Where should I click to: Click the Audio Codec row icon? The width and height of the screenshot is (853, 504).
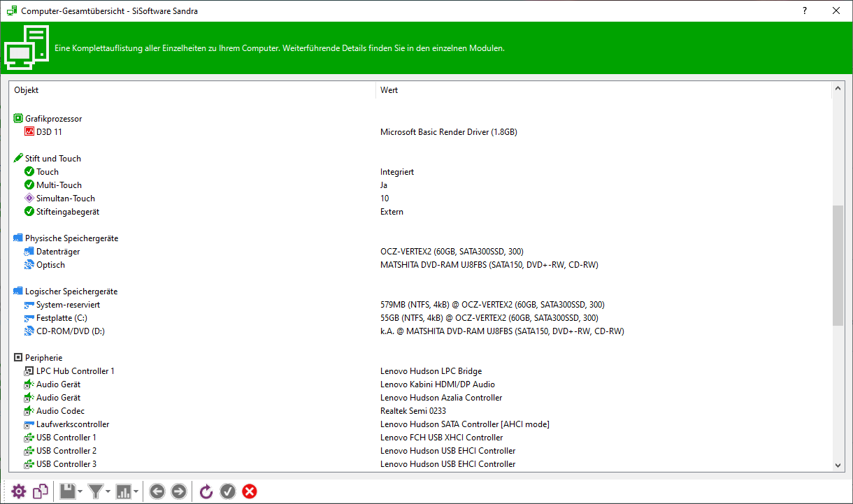click(29, 411)
